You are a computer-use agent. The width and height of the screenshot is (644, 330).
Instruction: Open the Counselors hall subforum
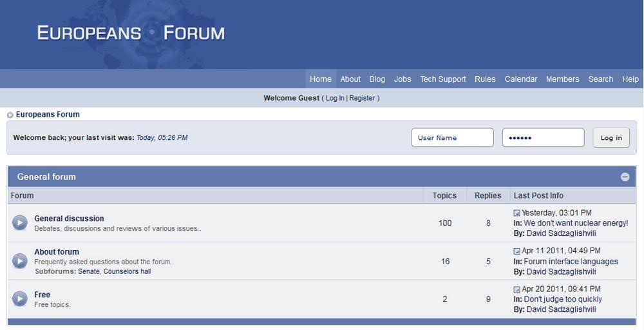(127, 271)
